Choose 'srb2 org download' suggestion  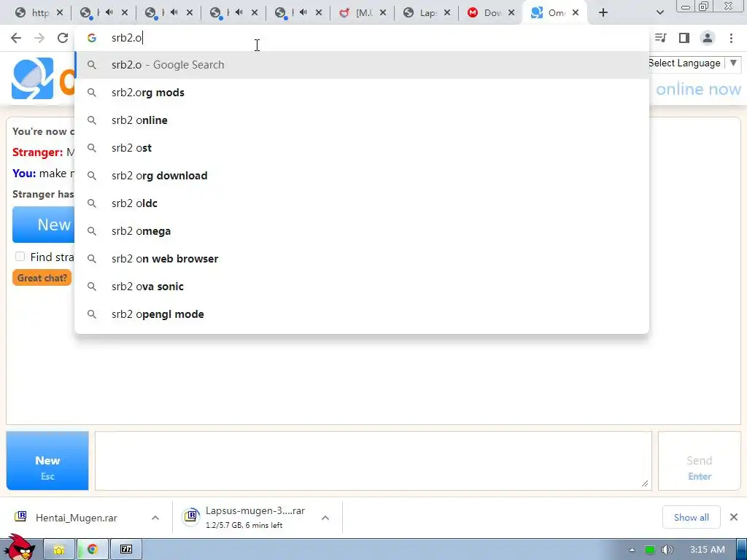pyautogui.click(x=362, y=176)
